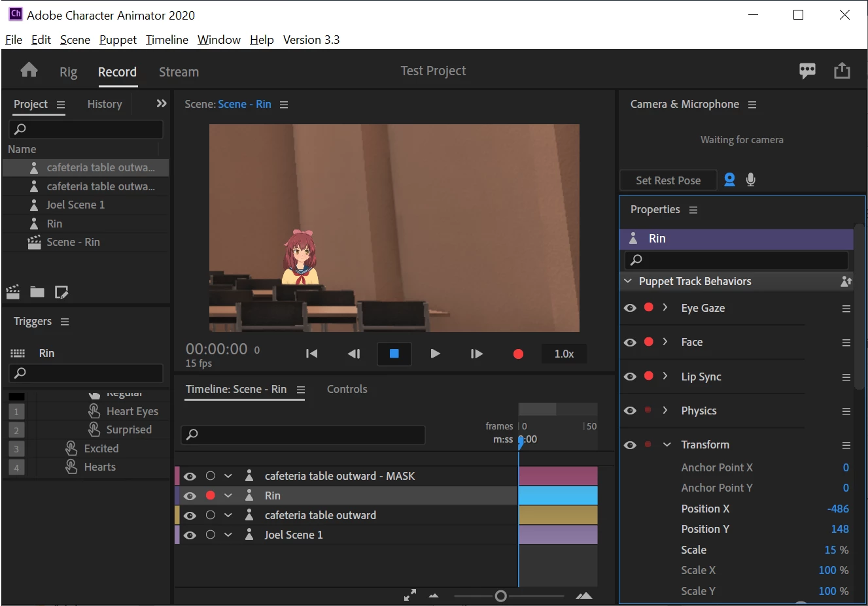The height and width of the screenshot is (606, 868).
Task: Click the edit original icon in Project panel
Action: (61, 292)
